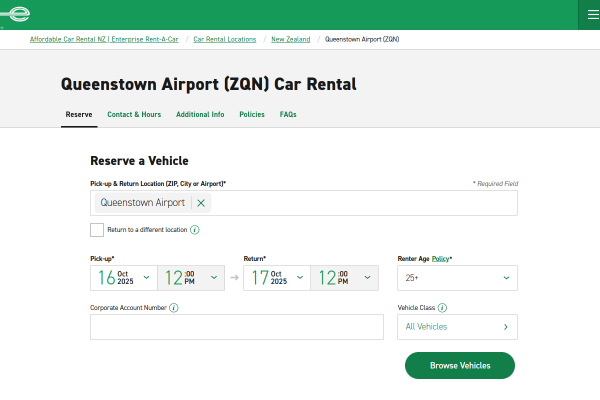Click info icon beside Return to different location
Image resolution: width=600 pixels, height=400 pixels.
(x=195, y=230)
